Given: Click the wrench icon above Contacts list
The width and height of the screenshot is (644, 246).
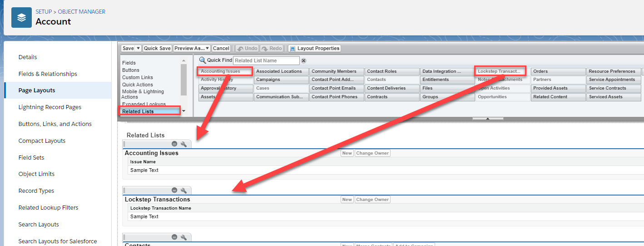Looking at the screenshot, I should (x=183, y=237).
